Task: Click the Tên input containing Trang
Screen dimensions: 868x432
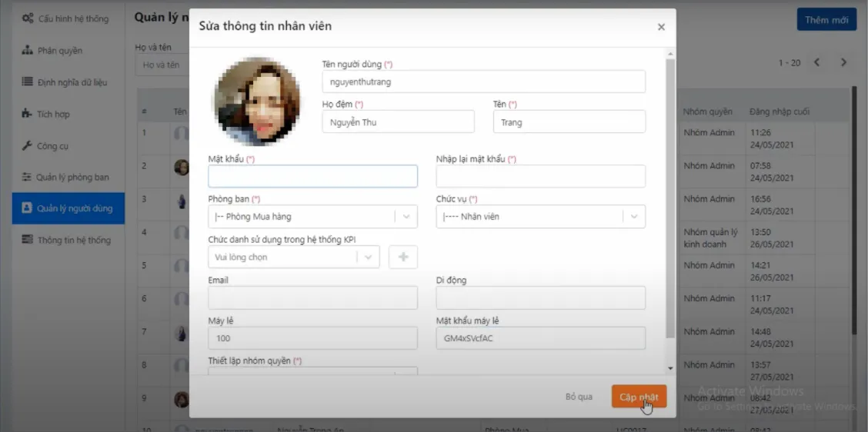Action: [569, 121]
